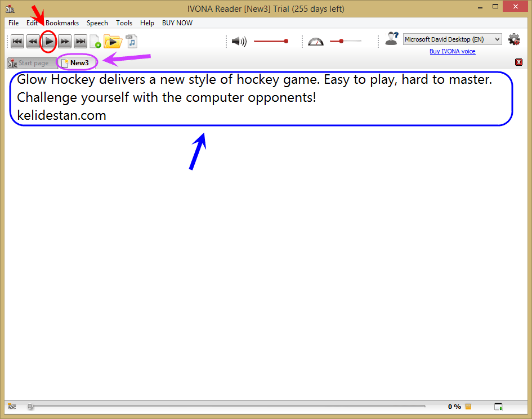The image size is (532, 419).
Task: Click the reading progress slider handle
Action: click(30, 406)
